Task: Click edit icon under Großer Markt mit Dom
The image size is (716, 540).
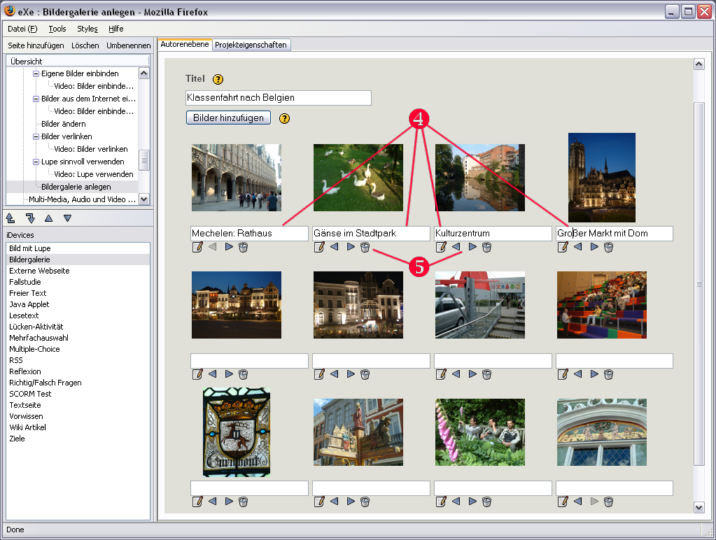Action: 563,247
